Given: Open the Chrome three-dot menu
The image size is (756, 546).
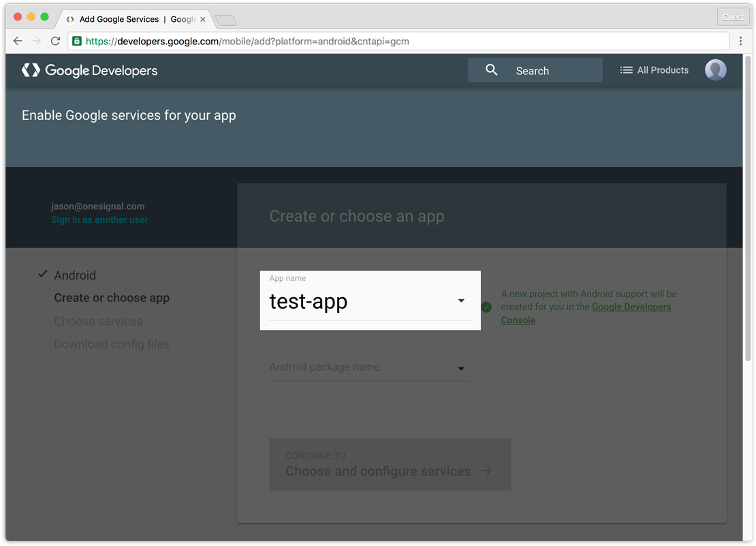Looking at the screenshot, I should click(x=740, y=41).
